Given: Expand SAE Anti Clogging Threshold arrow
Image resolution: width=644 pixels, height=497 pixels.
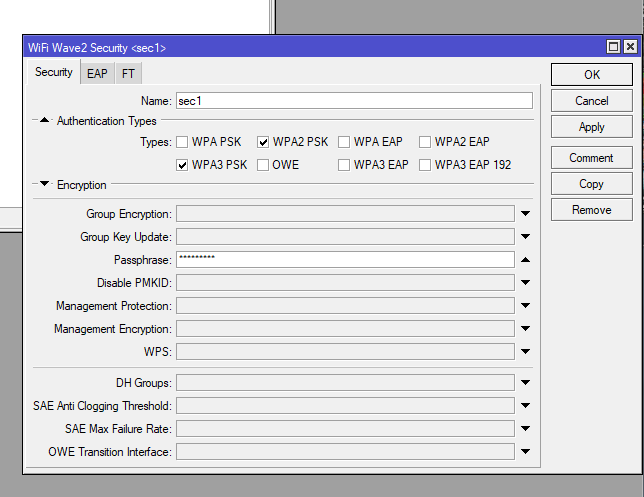Looking at the screenshot, I should [525, 405].
